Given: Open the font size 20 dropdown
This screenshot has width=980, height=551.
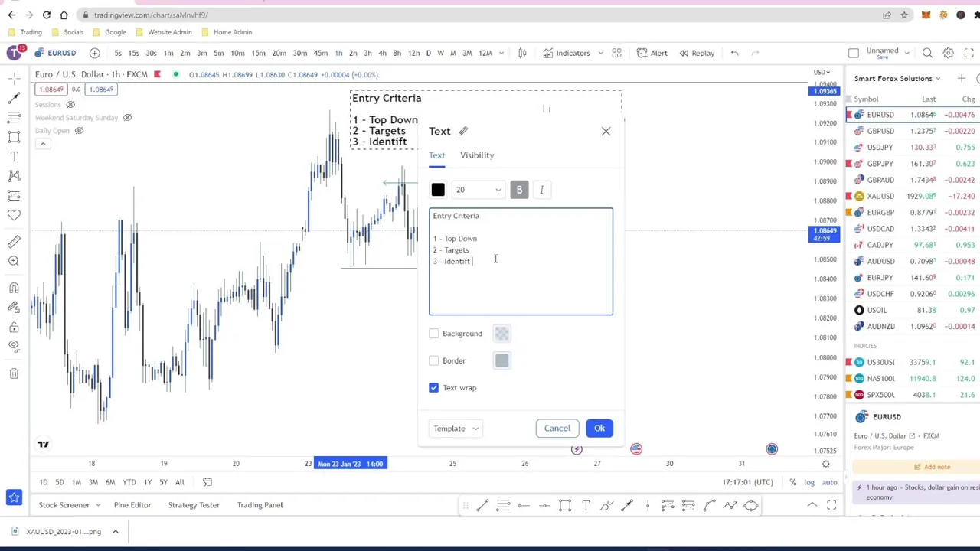Looking at the screenshot, I should (479, 190).
